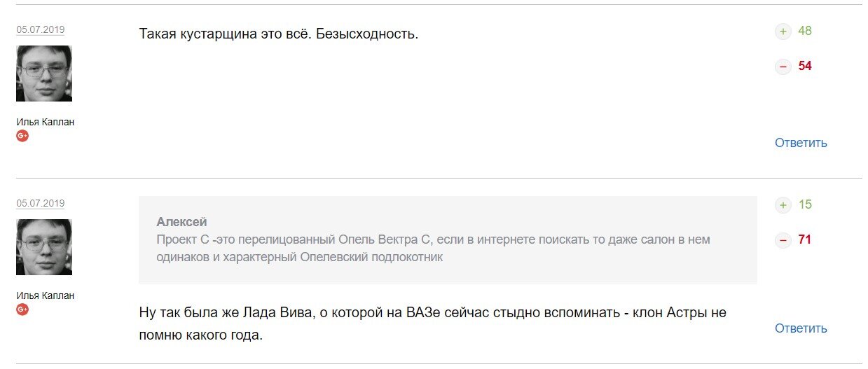
Task: Downvote the "Такая кустарщина" comment with minus icon
Action: [783, 67]
